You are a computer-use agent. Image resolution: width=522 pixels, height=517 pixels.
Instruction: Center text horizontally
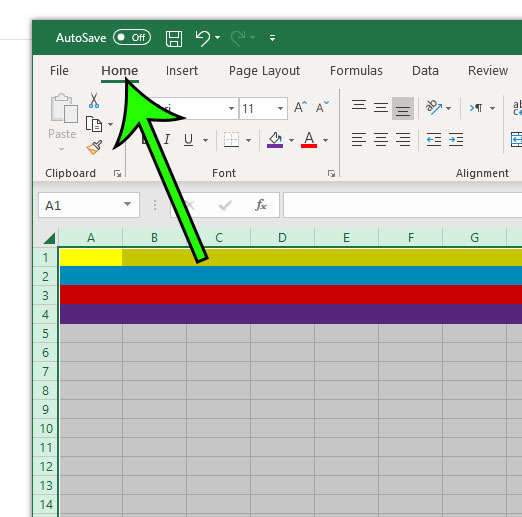(x=381, y=140)
